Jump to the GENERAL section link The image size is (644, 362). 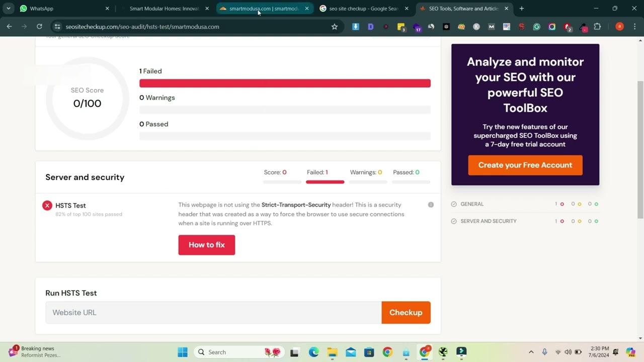(472, 204)
